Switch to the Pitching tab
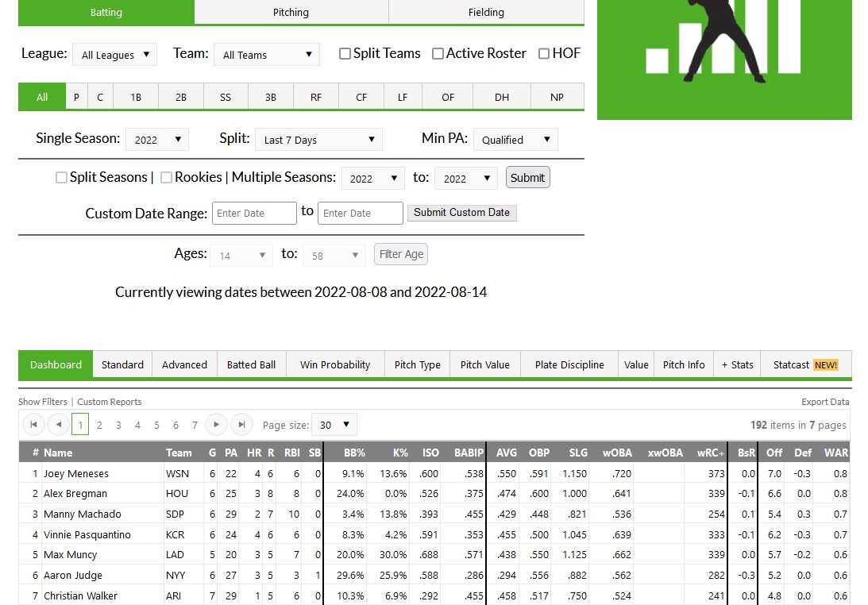The height and width of the screenshot is (605, 868). click(x=291, y=12)
